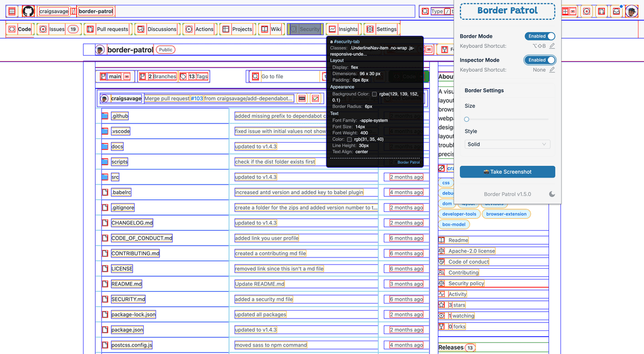This screenshot has width=644, height=354.
Task: Open the create new dropdown in header
Action: pyautogui.click(x=569, y=11)
